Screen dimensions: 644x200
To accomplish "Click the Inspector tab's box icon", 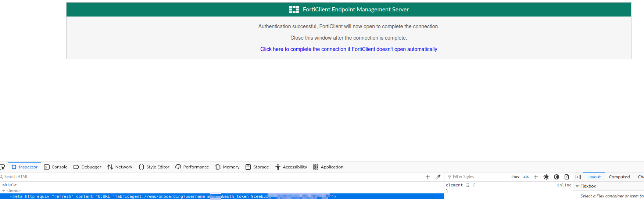I will click(14, 167).
